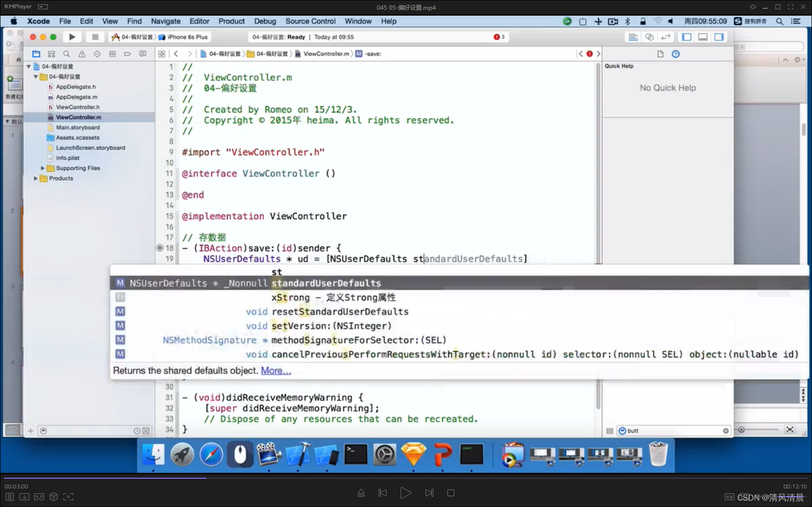Screen dimensions: 812x507
Task: Open the 04-偏好设置 project jump bar segment
Action: click(221, 54)
